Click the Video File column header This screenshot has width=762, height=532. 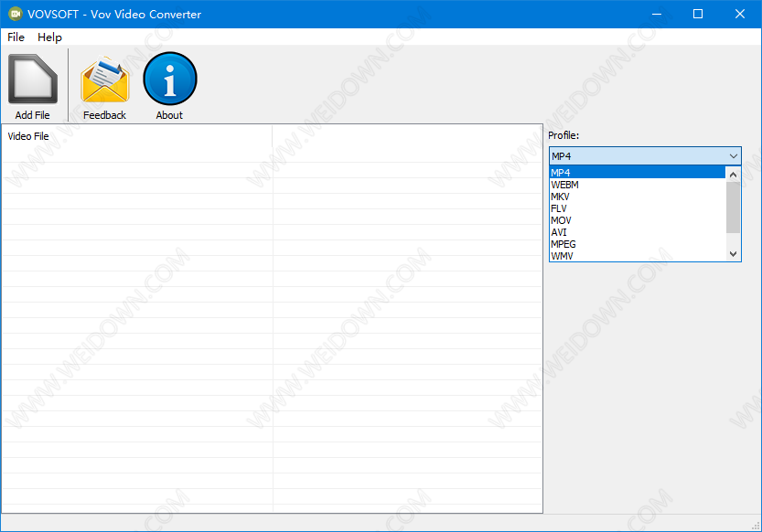(x=137, y=136)
